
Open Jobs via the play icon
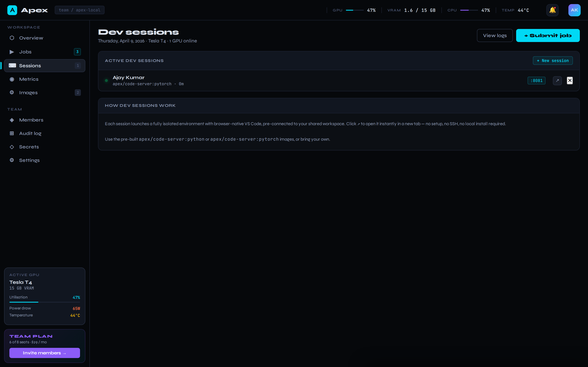[12, 52]
